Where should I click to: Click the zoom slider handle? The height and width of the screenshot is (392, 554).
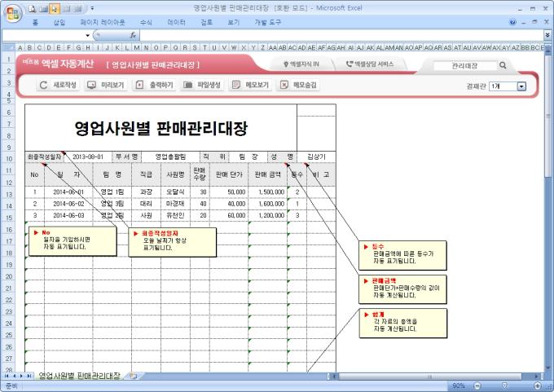[504, 385]
